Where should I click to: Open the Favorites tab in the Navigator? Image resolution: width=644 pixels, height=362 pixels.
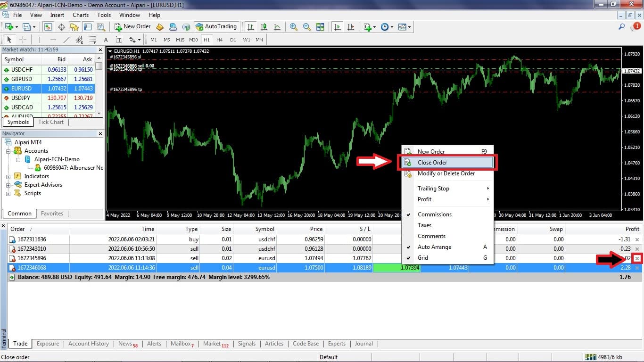[x=52, y=214]
